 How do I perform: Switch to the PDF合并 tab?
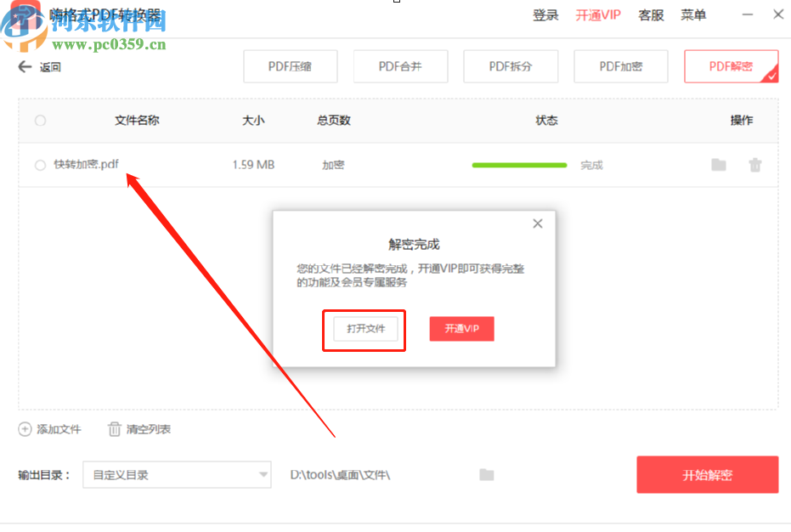tap(400, 66)
